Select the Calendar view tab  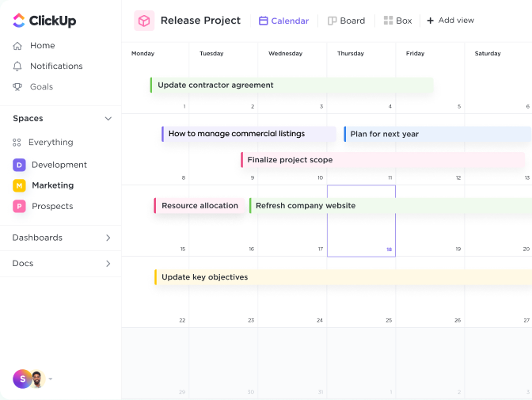coord(283,21)
